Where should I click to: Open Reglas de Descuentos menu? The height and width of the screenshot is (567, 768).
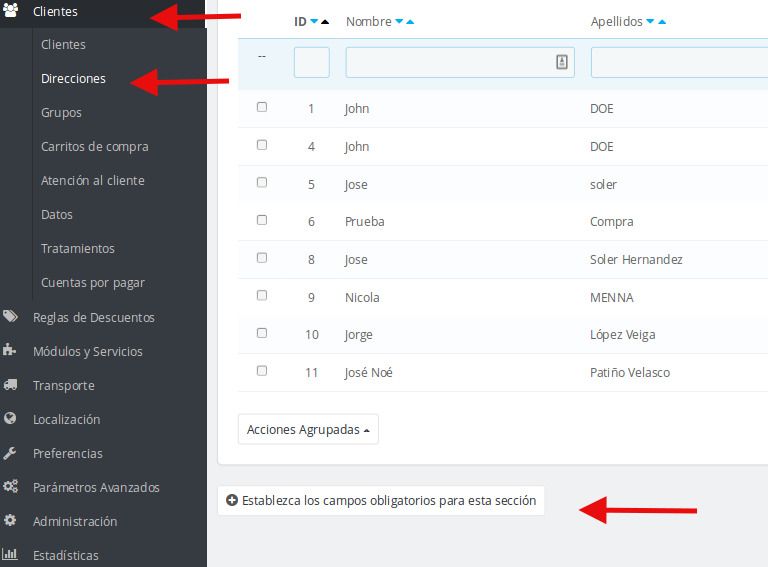[94, 317]
